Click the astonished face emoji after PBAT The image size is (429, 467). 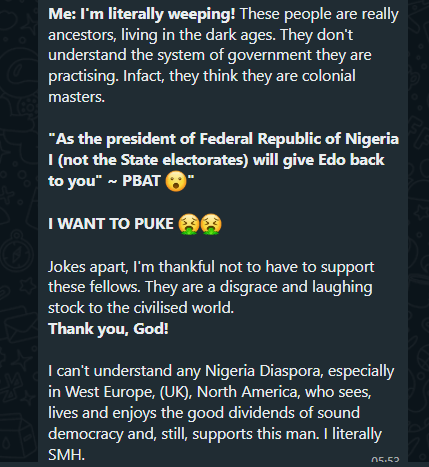point(176,181)
